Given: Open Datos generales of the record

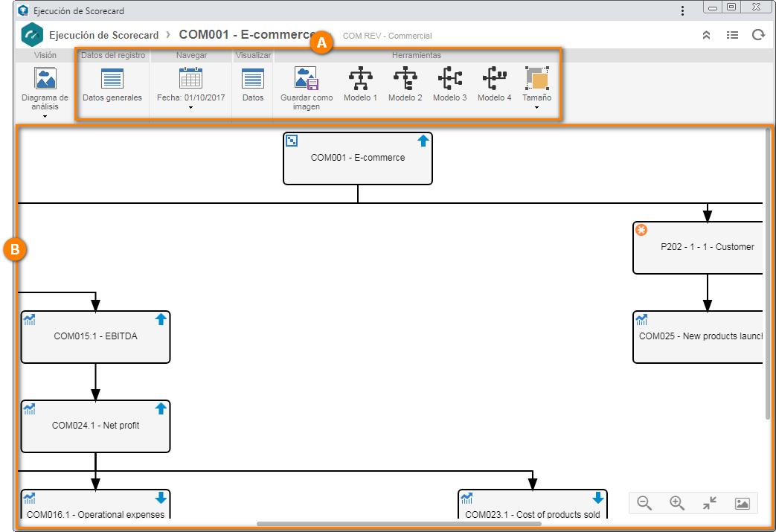Looking at the screenshot, I should 112,85.
